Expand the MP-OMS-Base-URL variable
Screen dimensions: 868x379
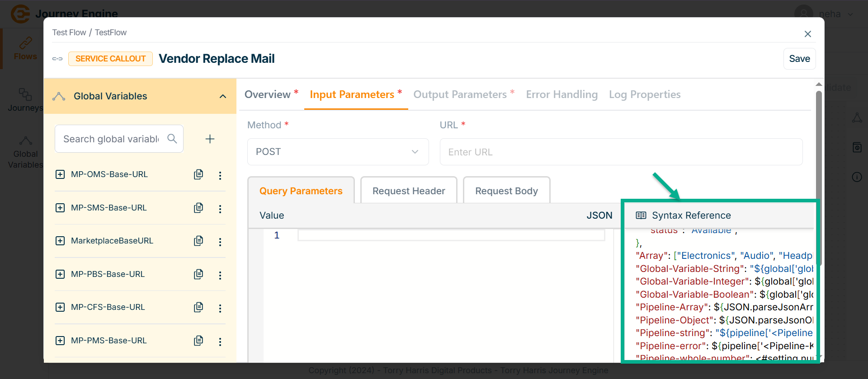(x=60, y=174)
